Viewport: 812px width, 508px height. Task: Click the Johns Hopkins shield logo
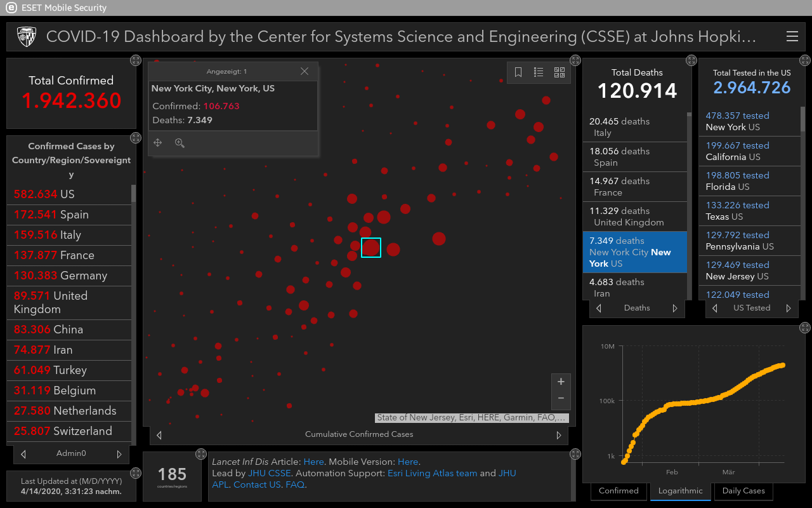click(27, 37)
